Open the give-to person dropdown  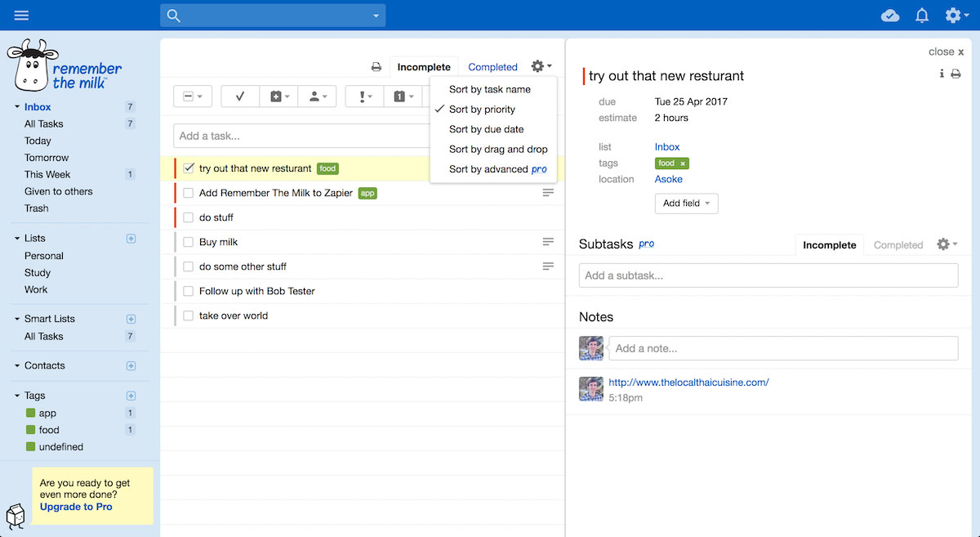(318, 96)
